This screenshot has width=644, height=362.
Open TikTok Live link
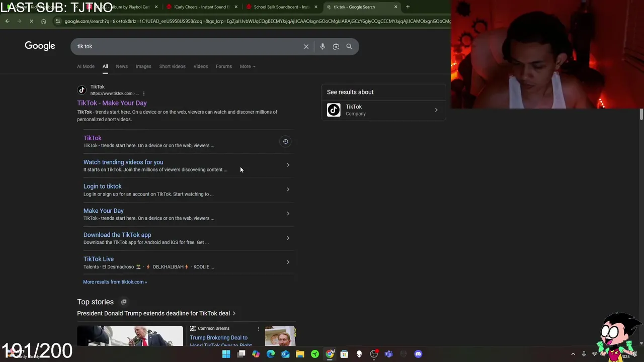pos(99,259)
